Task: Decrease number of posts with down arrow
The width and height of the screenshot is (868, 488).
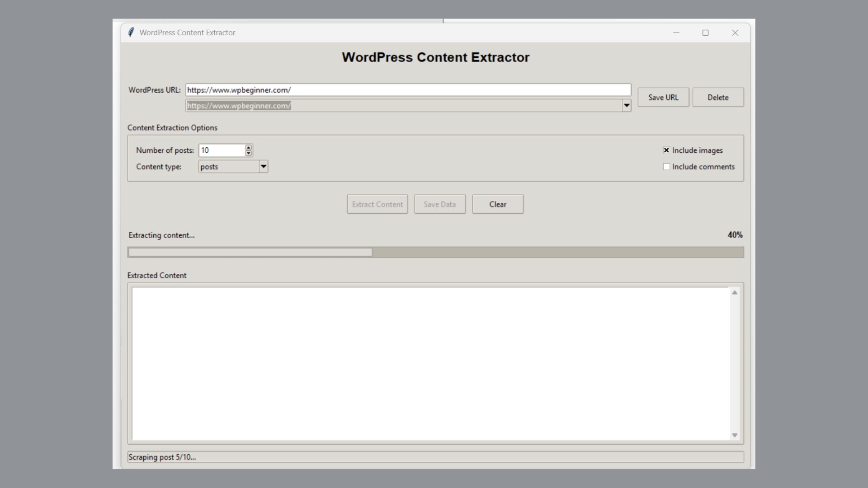Action: tap(248, 153)
